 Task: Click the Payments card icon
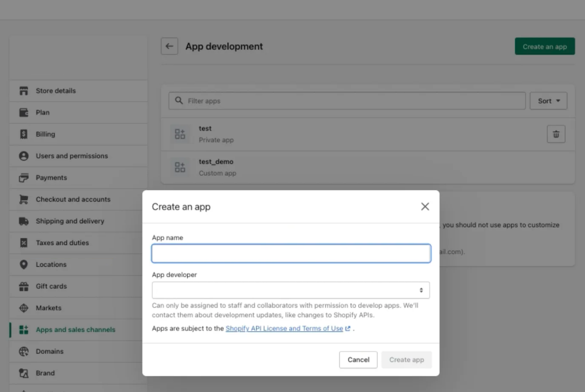(24, 177)
